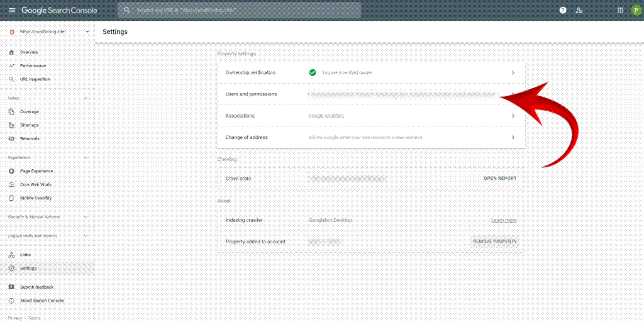This screenshot has height=322, width=644.
Task: Expand Legacy tools and reports section
Action: tap(86, 236)
